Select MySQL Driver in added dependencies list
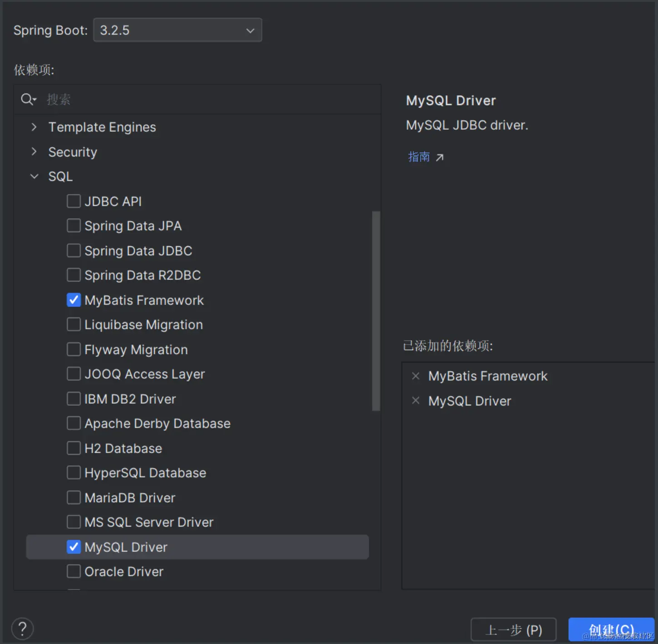 pyautogui.click(x=470, y=401)
